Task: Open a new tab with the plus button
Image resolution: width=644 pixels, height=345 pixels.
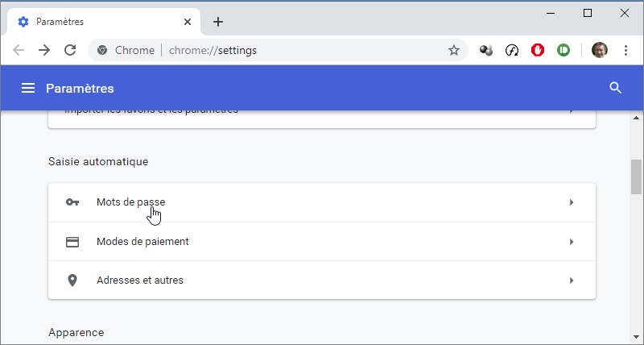Action: coord(218,22)
